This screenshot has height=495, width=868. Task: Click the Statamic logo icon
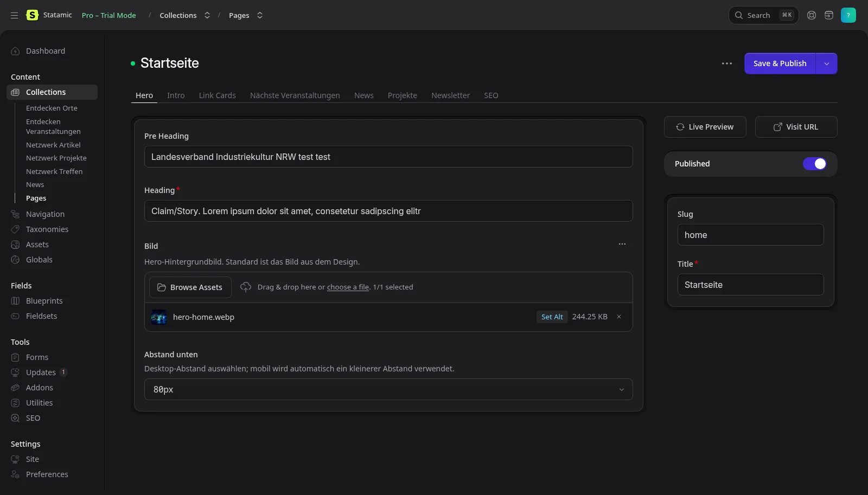tap(33, 15)
